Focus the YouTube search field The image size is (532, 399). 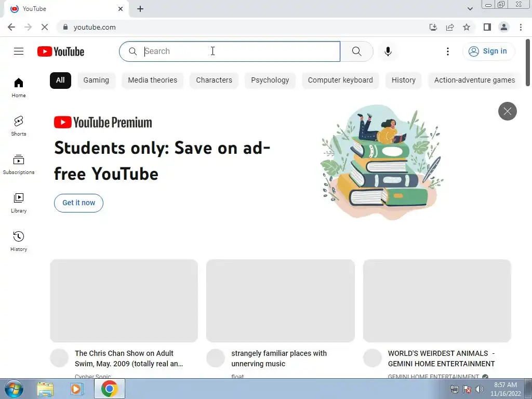point(230,51)
